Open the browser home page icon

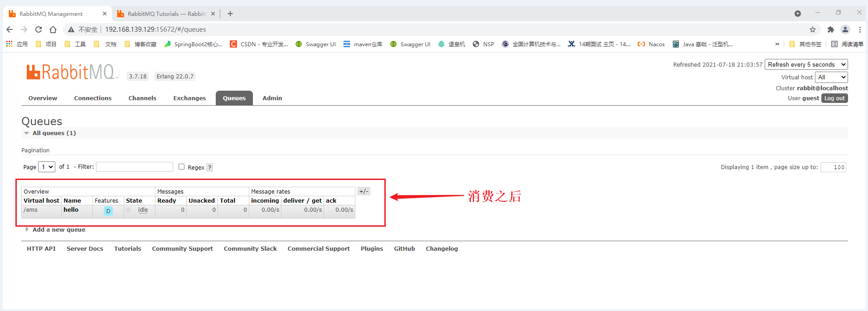point(53,29)
